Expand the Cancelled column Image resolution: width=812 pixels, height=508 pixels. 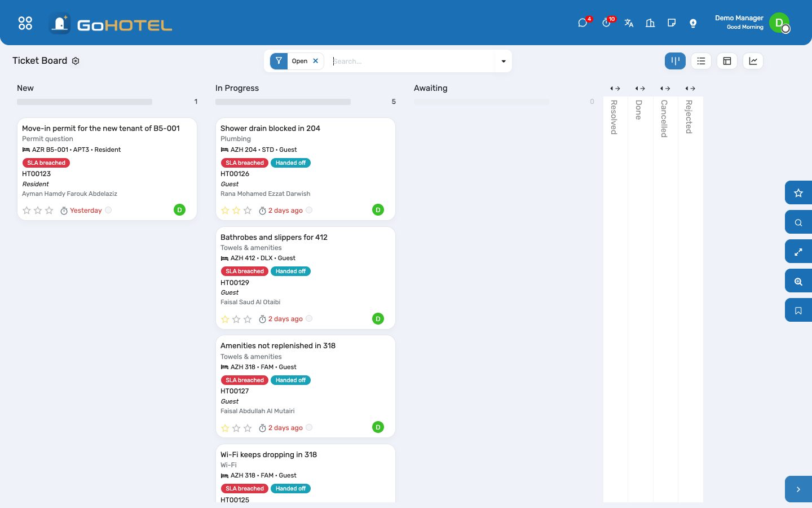pyautogui.click(x=665, y=89)
